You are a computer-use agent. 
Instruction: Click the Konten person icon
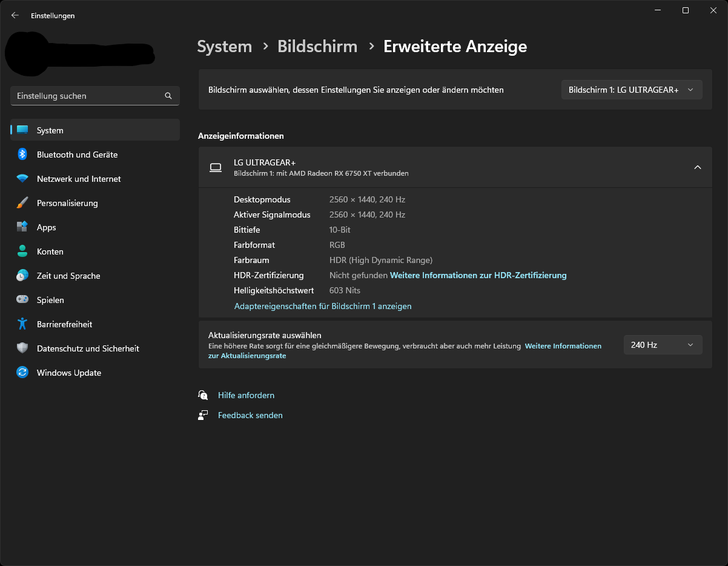(22, 251)
